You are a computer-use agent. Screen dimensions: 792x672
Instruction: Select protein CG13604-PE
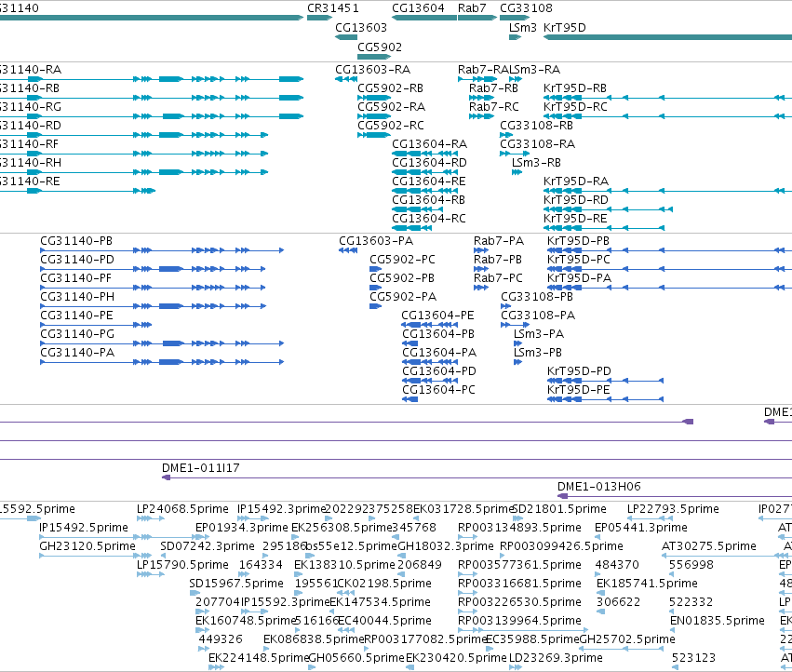coord(437,316)
